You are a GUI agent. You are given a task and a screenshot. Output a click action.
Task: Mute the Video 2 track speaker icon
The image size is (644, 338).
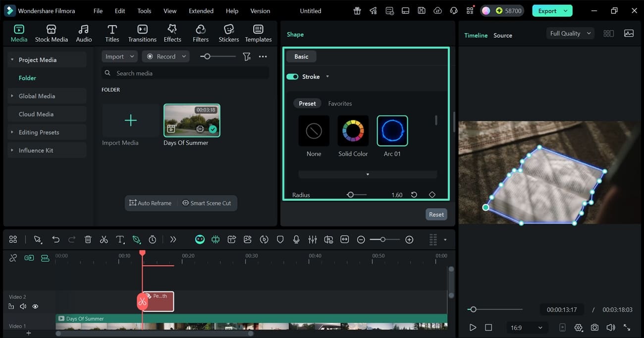point(23,306)
